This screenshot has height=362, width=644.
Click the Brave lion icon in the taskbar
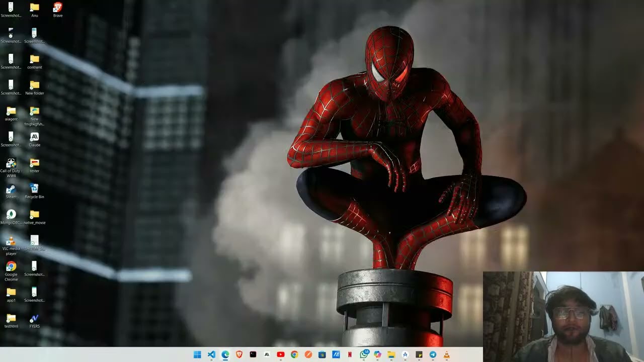(x=239, y=354)
